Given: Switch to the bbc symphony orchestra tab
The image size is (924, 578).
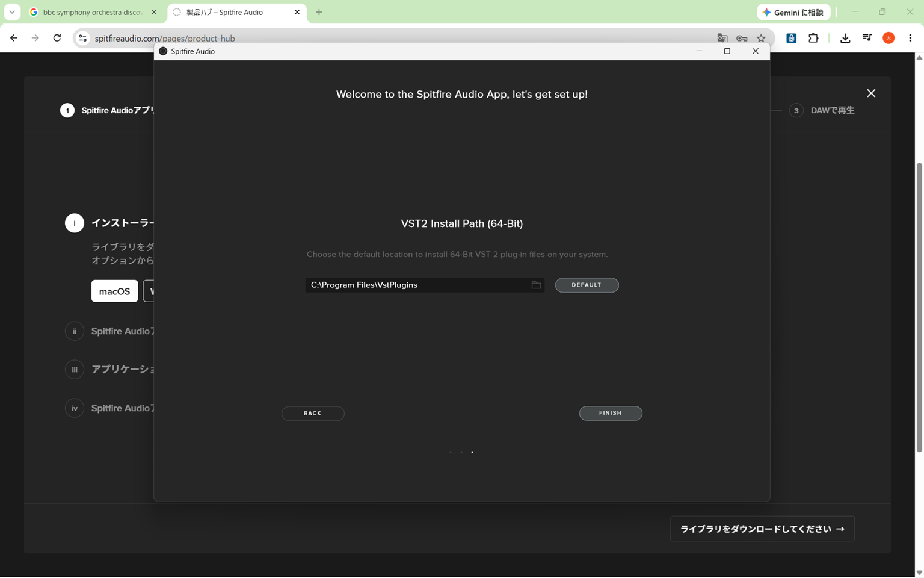Looking at the screenshot, I should pos(93,12).
